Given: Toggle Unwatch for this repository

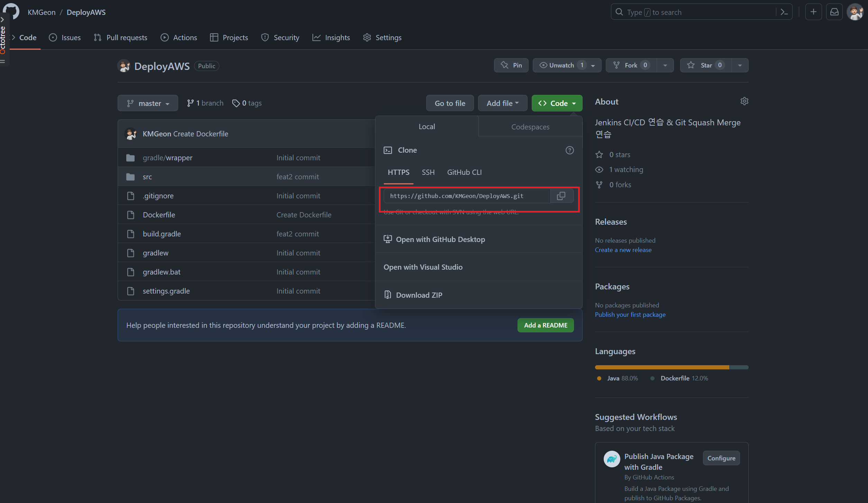Looking at the screenshot, I should [x=567, y=65].
